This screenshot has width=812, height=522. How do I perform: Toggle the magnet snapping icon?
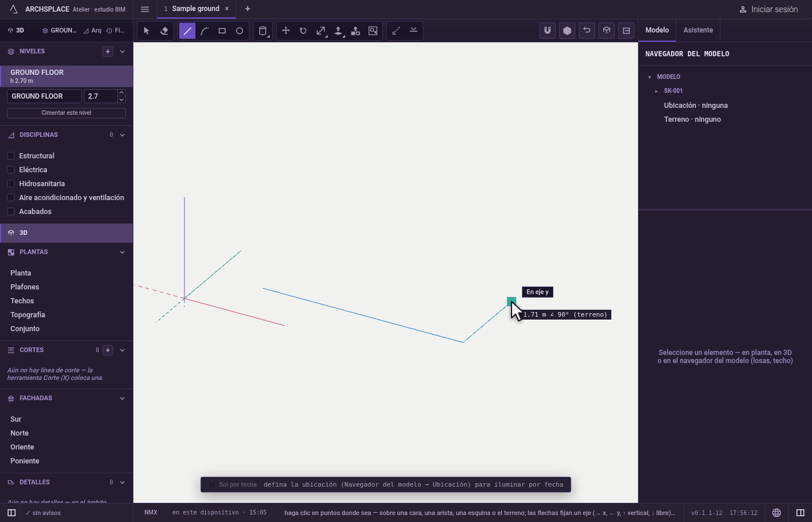(x=548, y=31)
